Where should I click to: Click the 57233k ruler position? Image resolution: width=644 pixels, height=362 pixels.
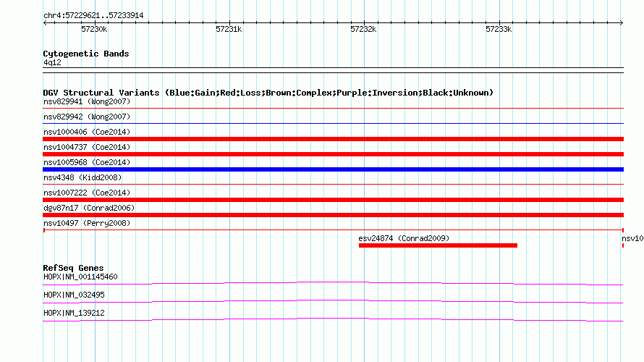[499, 29]
